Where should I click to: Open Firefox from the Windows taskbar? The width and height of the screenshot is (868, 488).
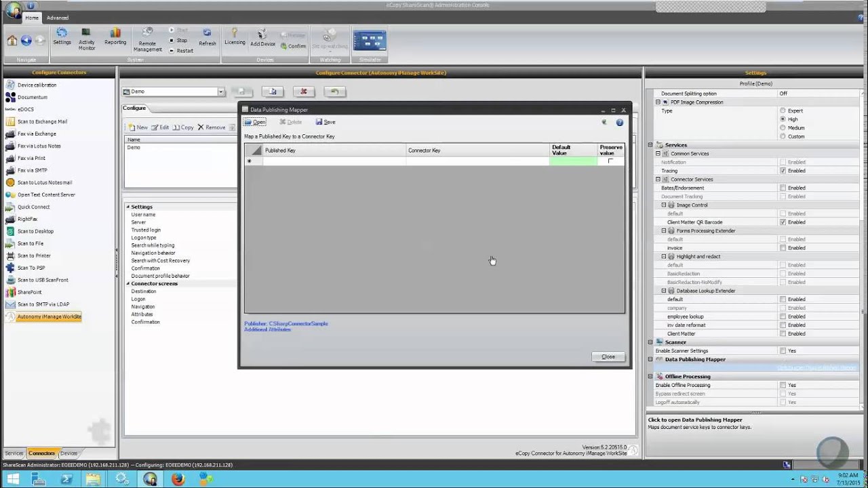(x=178, y=479)
